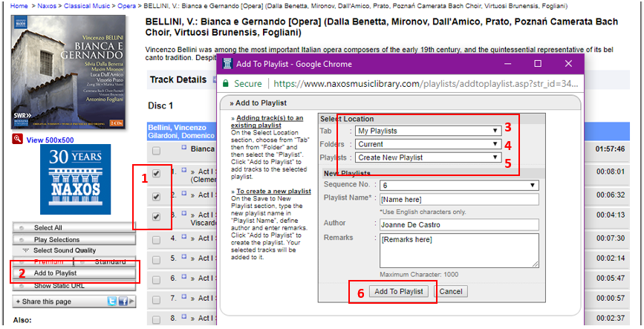This screenshot has height=329, width=644.
Task: Open the Sequence No. dropdown
Action: click(x=459, y=185)
